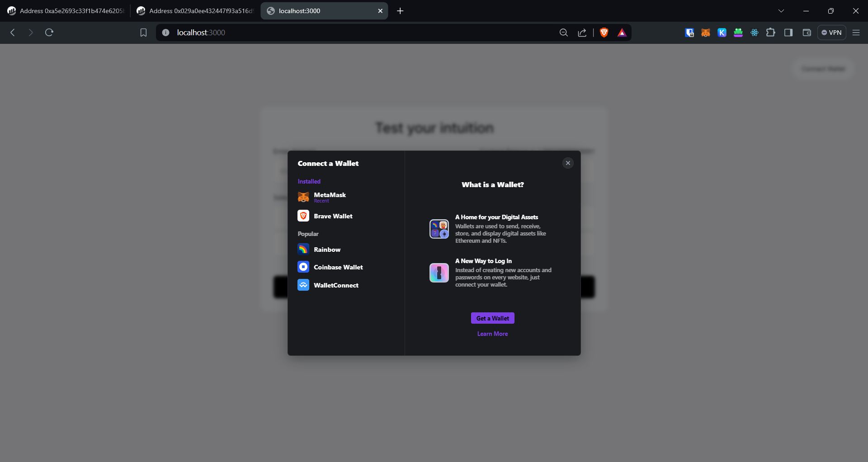868x462 pixels.
Task: Choose WalletConnect option
Action: (345, 285)
